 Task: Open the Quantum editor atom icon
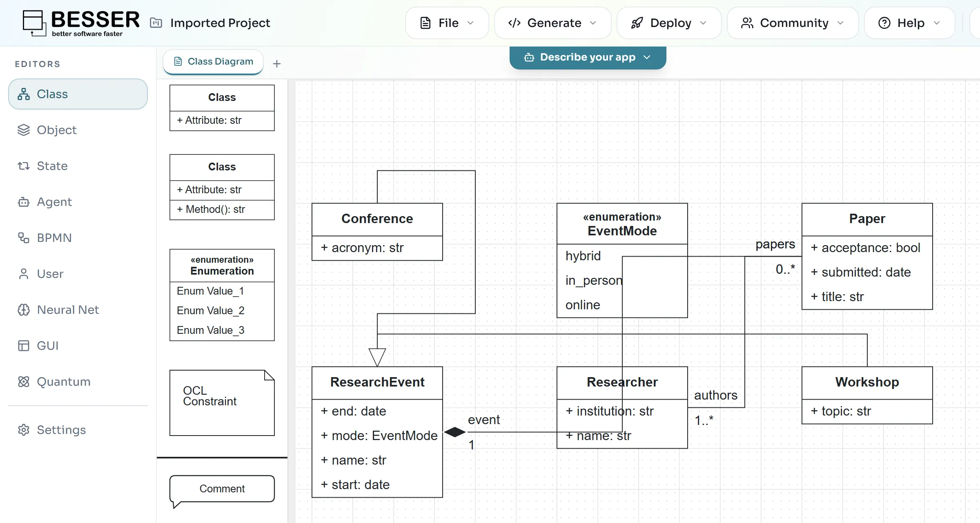[24, 382]
